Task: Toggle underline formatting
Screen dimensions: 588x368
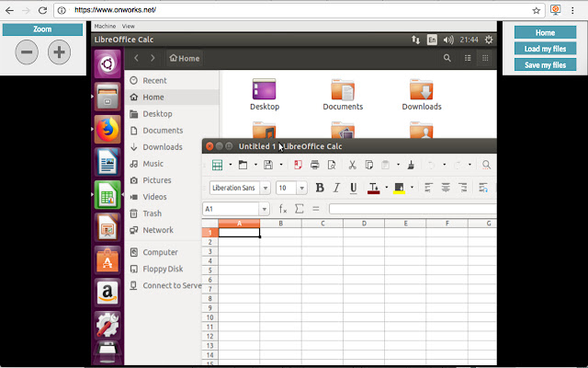Action: [x=354, y=188]
